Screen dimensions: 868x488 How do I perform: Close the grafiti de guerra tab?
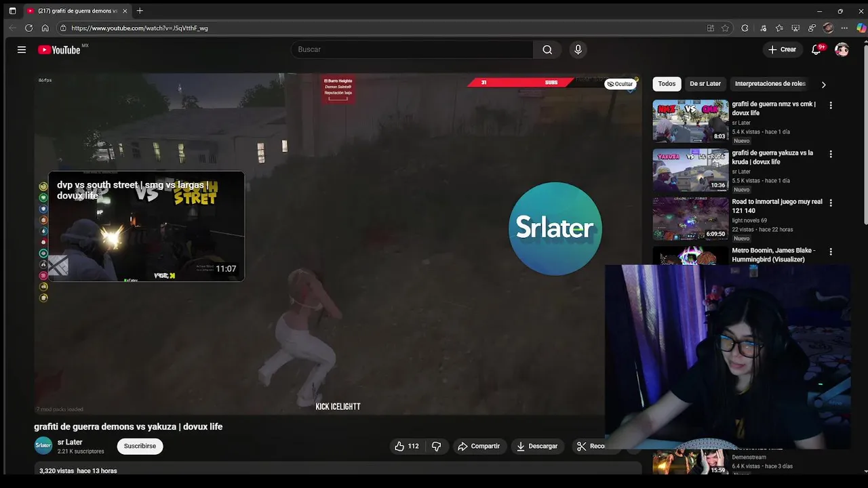point(125,11)
